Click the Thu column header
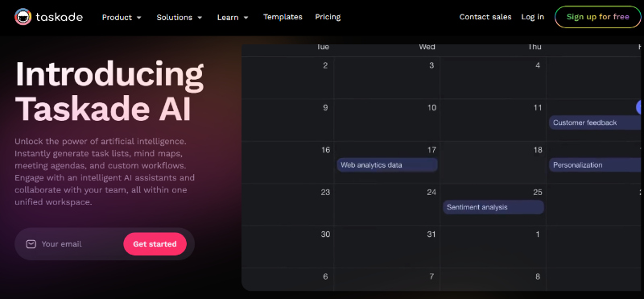This screenshot has height=299, width=644. (x=535, y=47)
